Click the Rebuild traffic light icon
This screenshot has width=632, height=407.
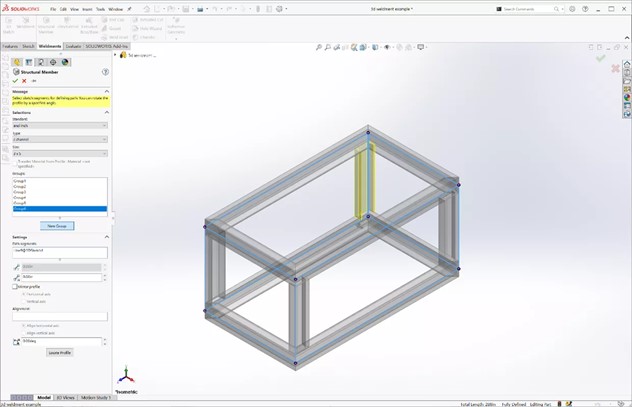[258, 9]
